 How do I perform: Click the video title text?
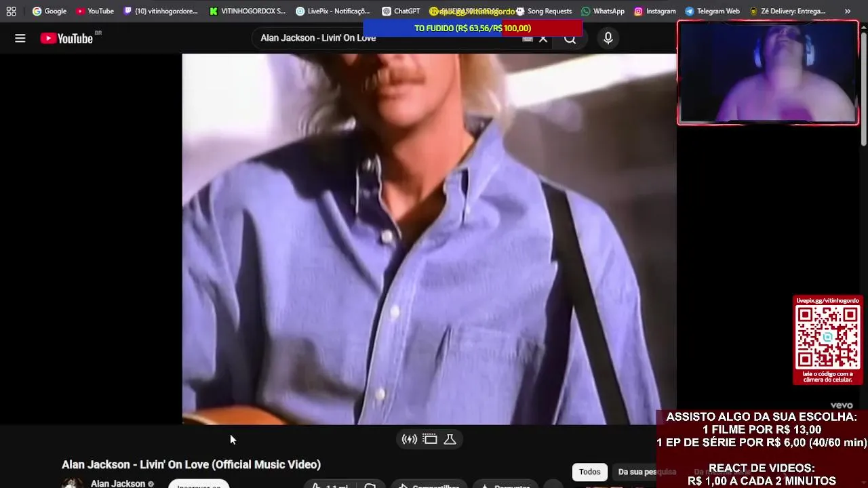(x=191, y=464)
